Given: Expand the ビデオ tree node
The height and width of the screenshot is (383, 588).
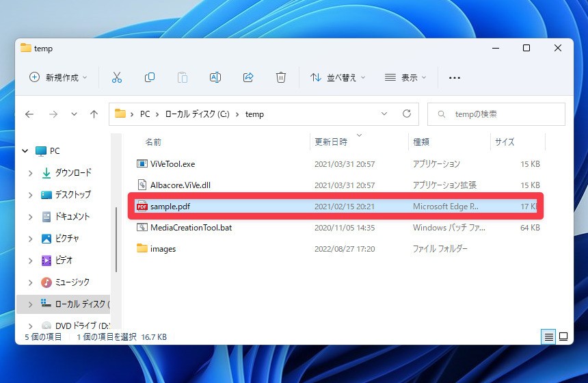Looking at the screenshot, I should click(x=30, y=261).
